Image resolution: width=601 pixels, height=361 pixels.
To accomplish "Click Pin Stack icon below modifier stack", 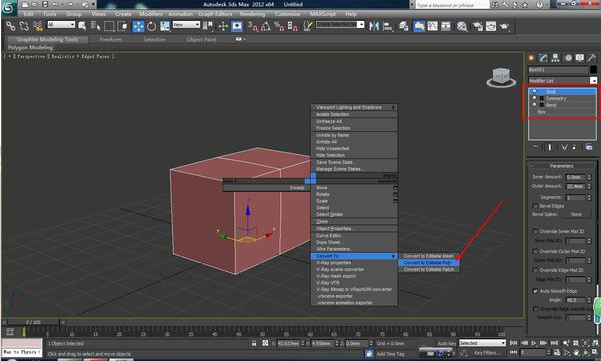I will point(535,147).
